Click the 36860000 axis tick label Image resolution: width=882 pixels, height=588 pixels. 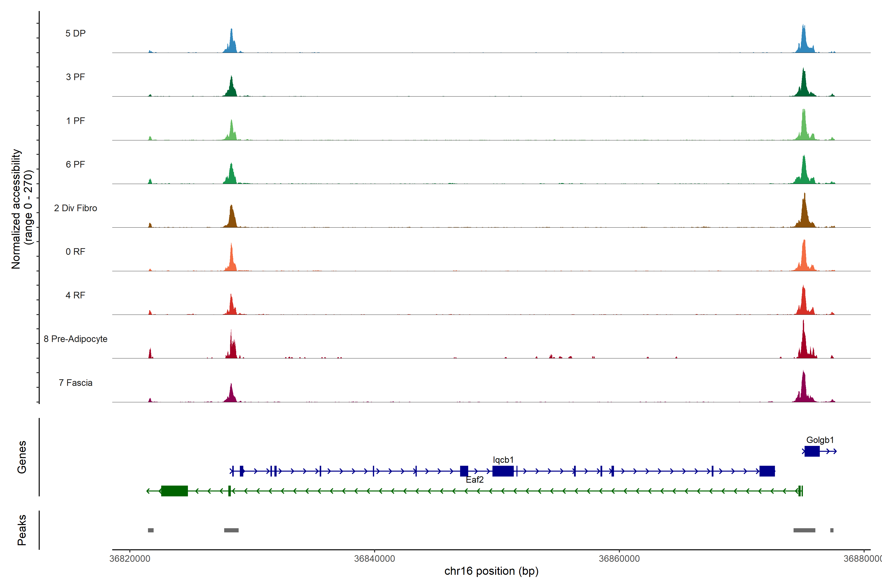click(x=619, y=559)
